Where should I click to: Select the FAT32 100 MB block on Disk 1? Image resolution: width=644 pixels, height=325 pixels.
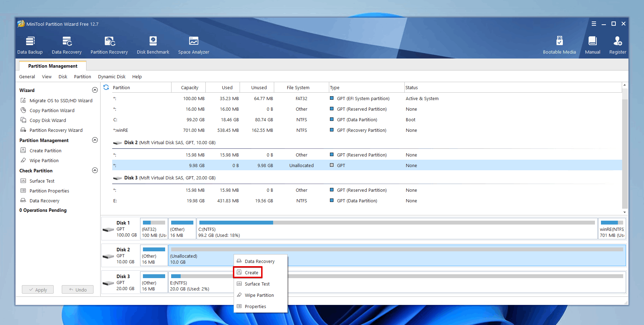point(154,229)
